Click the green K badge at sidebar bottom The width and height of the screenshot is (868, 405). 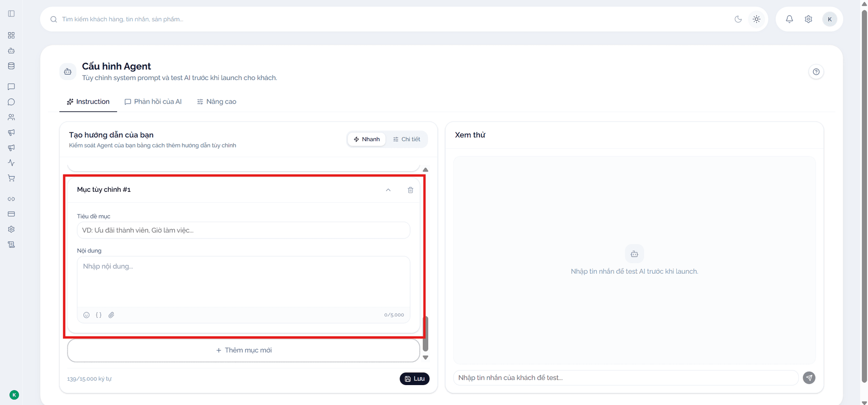[14, 395]
